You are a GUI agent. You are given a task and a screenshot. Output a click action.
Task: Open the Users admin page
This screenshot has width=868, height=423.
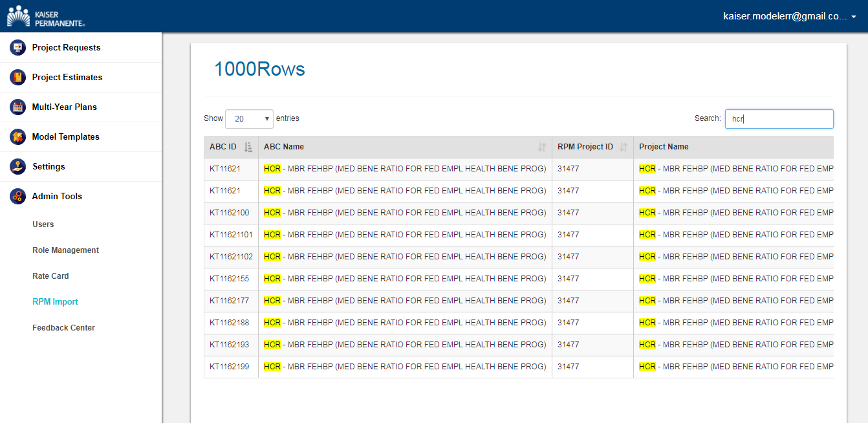click(43, 224)
